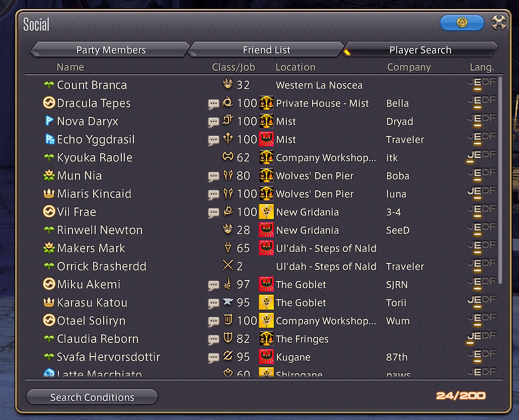Open the Friend List tab

pos(266,50)
